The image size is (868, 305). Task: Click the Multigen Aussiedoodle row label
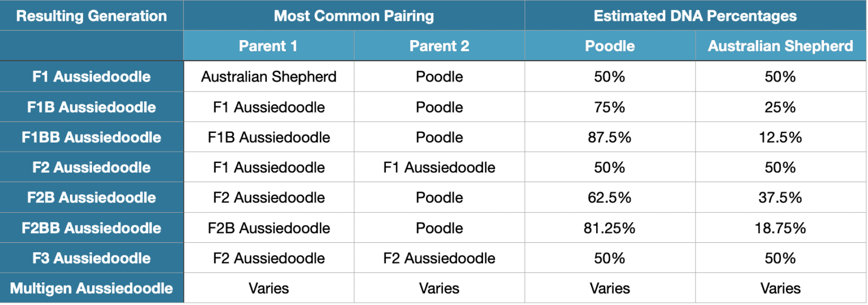(x=92, y=288)
